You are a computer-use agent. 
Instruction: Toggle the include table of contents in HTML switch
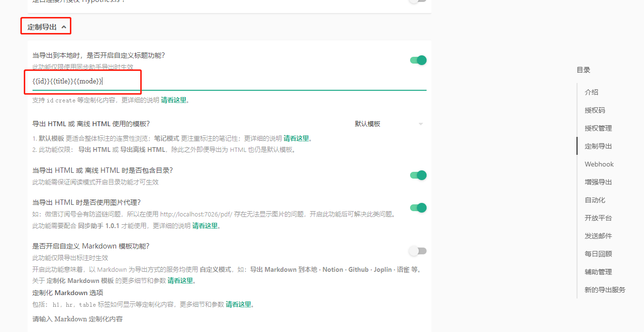pos(418,175)
